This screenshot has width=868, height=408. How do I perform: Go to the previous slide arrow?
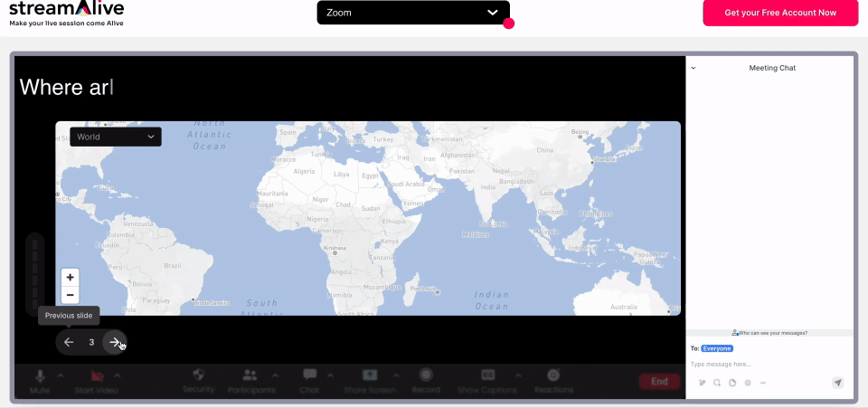[x=69, y=342]
